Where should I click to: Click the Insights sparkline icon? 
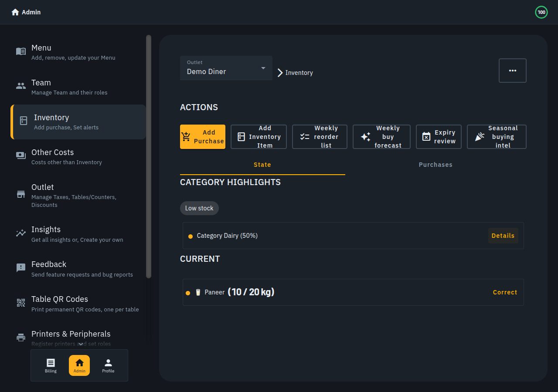tap(21, 233)
